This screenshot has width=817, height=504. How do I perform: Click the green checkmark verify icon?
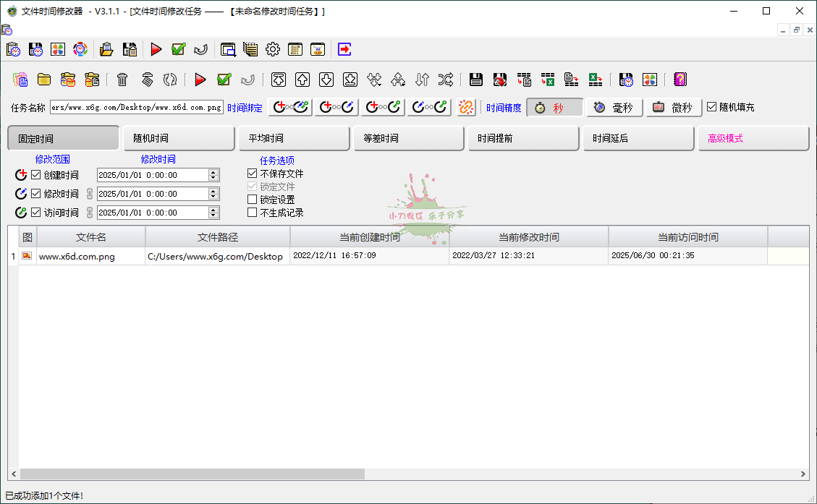(x=224, y=80)
